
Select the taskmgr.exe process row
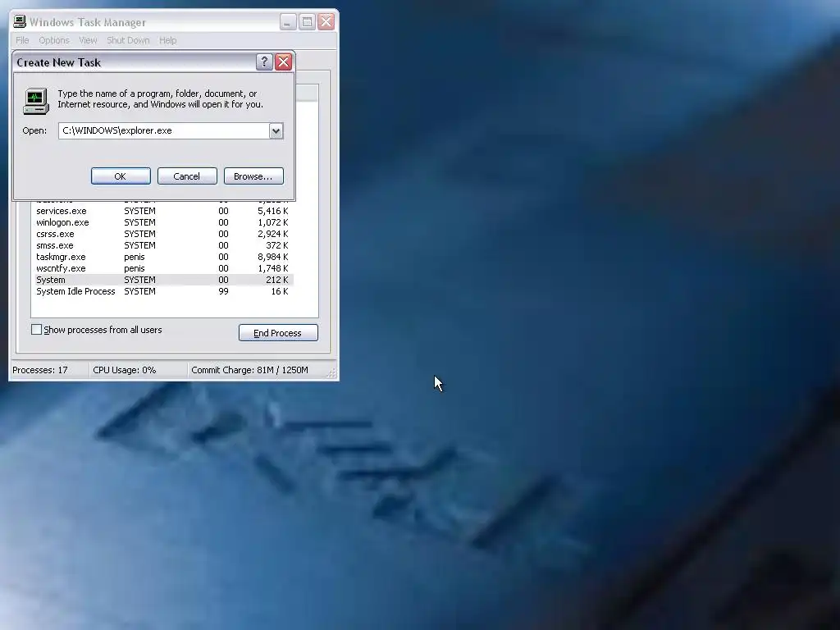(164, 257)
